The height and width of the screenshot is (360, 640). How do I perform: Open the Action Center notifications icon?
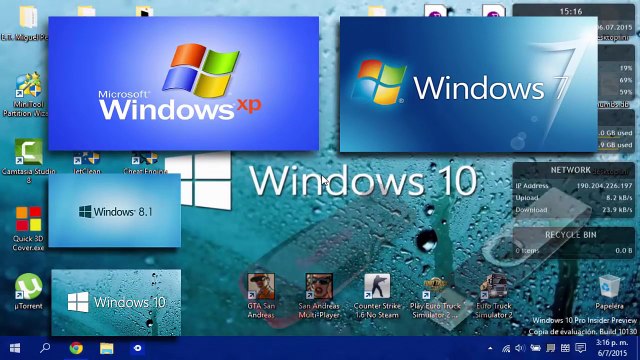[x=580, y=348]
